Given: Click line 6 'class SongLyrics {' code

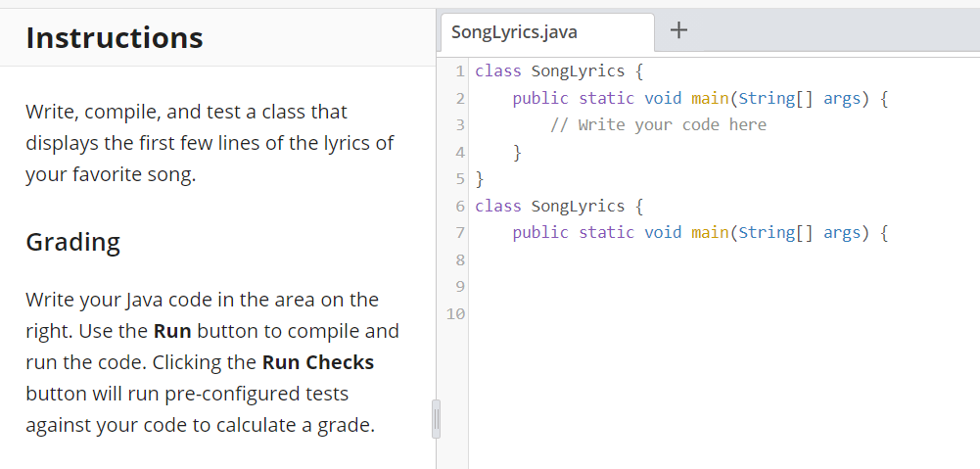Looking at the screenshot, I should pos(559,207).
